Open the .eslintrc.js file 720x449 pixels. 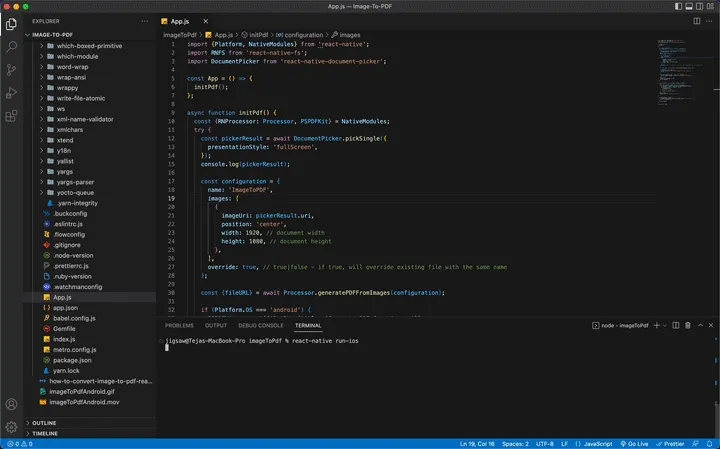68,224
